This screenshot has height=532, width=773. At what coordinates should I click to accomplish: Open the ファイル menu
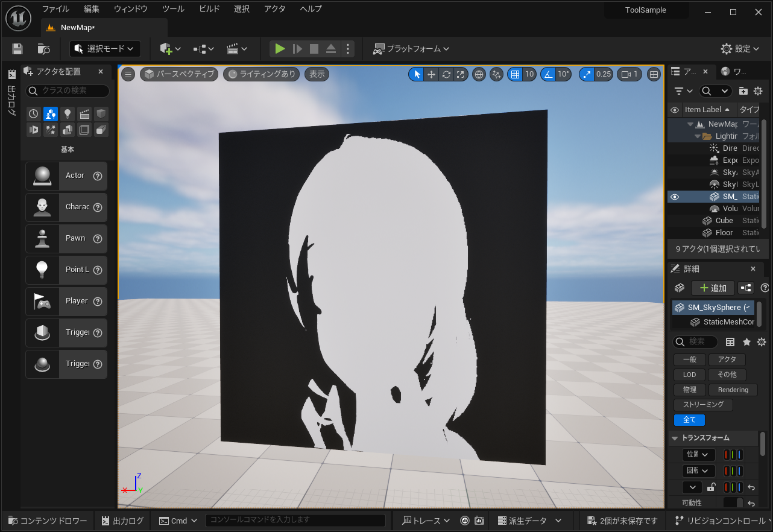[55, 9]
